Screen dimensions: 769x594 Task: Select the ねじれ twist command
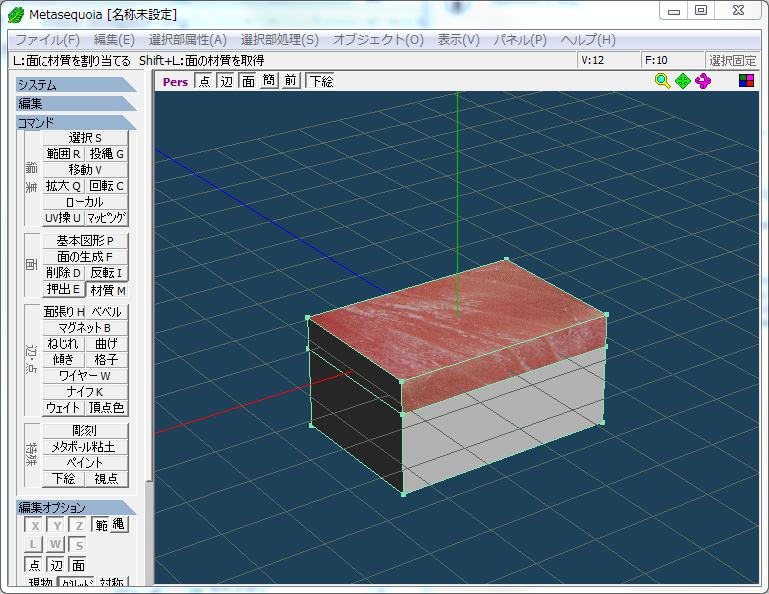(x=64, y=344)
